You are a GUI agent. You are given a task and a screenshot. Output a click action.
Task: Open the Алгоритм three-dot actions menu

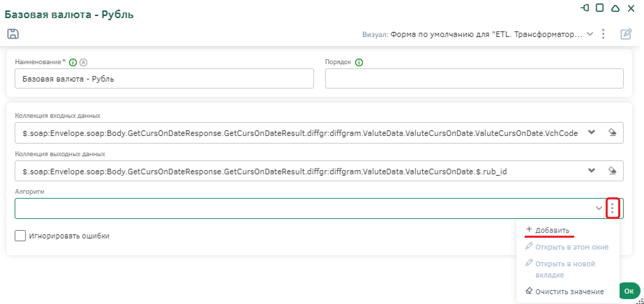point(613,208)
